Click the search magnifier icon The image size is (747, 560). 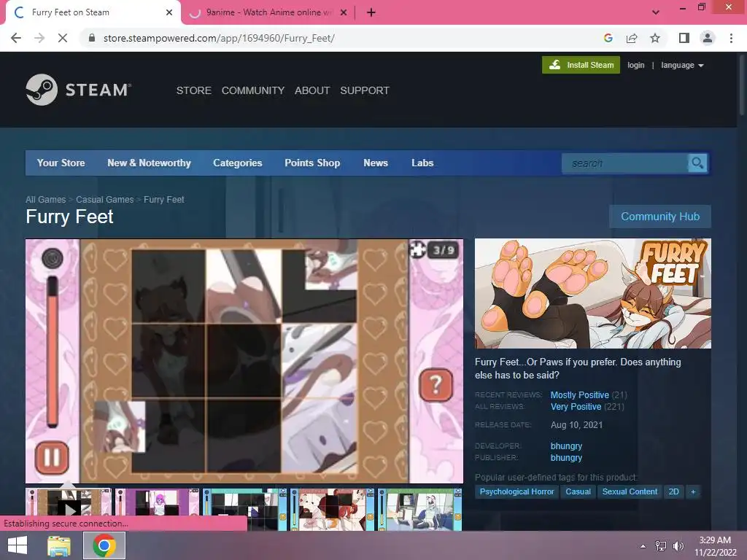697,163
